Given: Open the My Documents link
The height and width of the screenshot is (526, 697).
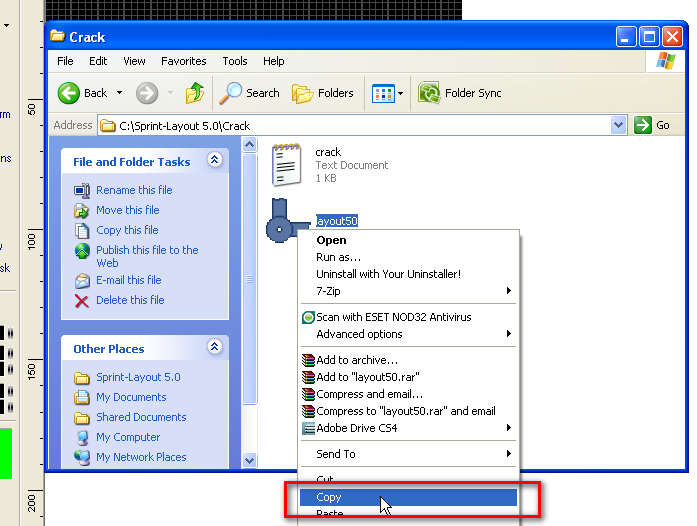Looking at the screenshot, I should coord(131,397).
